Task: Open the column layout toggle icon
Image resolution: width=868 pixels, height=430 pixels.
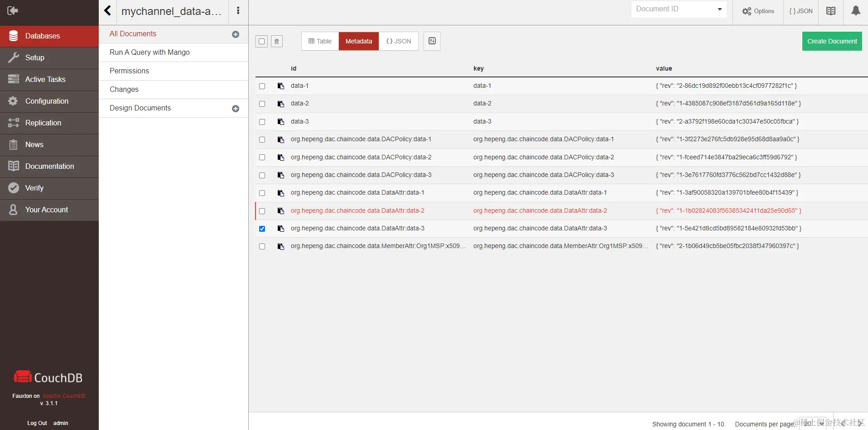Action: pyautogui.click(x=432, y=41)
